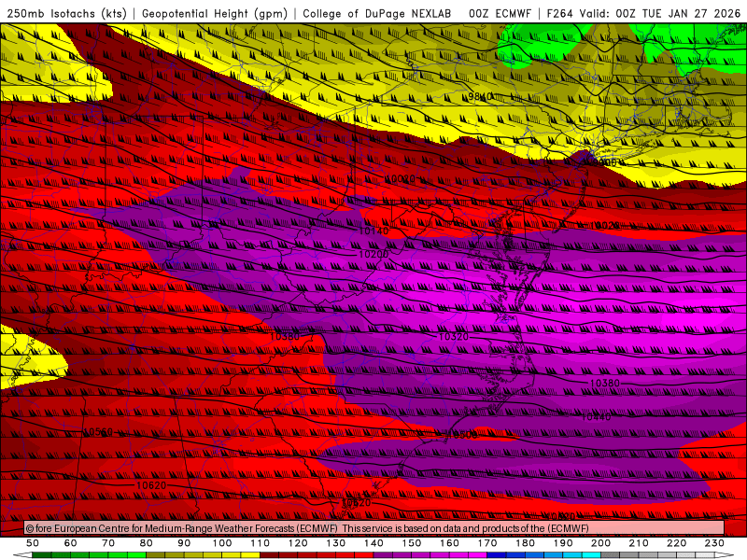Click the 10440 height contour label
Screen dimensions: 747x560
click(596, 416)
